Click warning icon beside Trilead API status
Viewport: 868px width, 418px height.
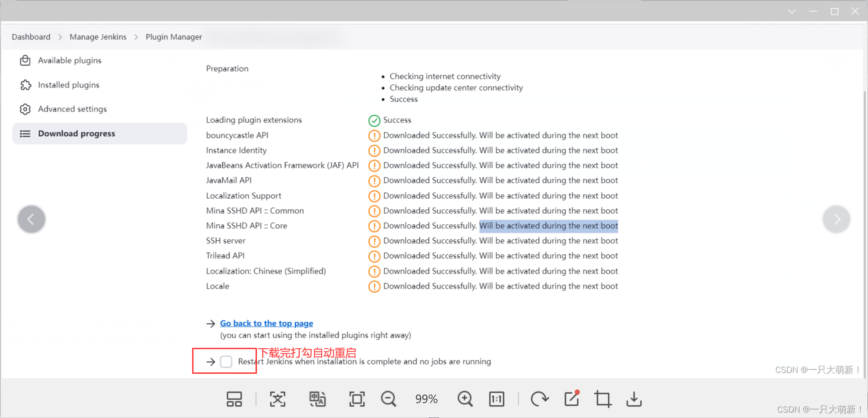click(x=374, y=256)
